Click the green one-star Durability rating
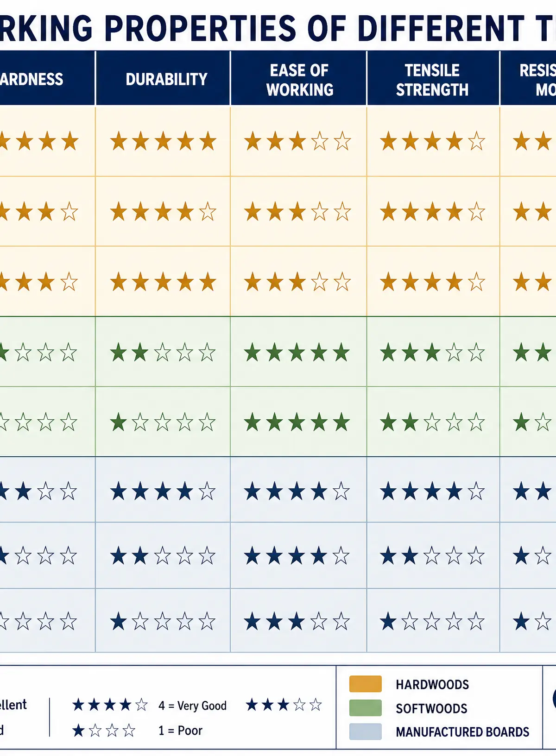This screenshot has width=556, height=756. coord(163,422)
